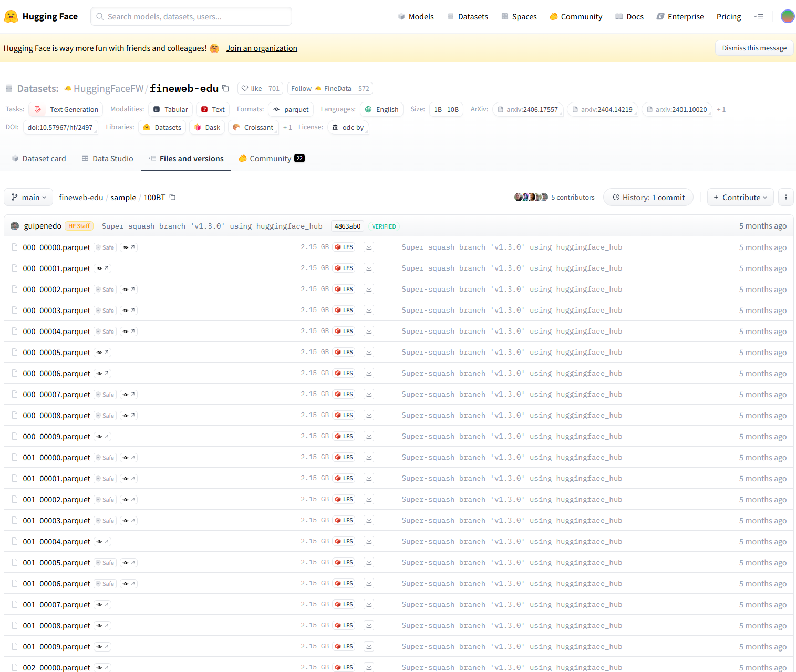Viewport: 796px width, 672px height.
Task: Click the Join an organization link
Action: (x=262, y=48)
